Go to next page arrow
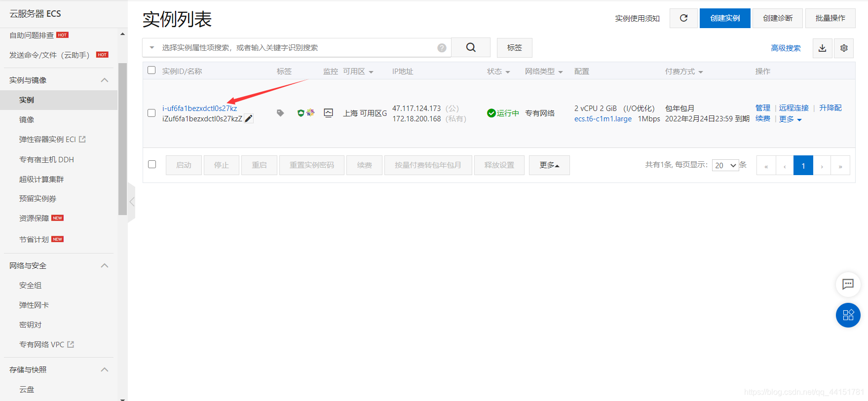 pos(822,166)
